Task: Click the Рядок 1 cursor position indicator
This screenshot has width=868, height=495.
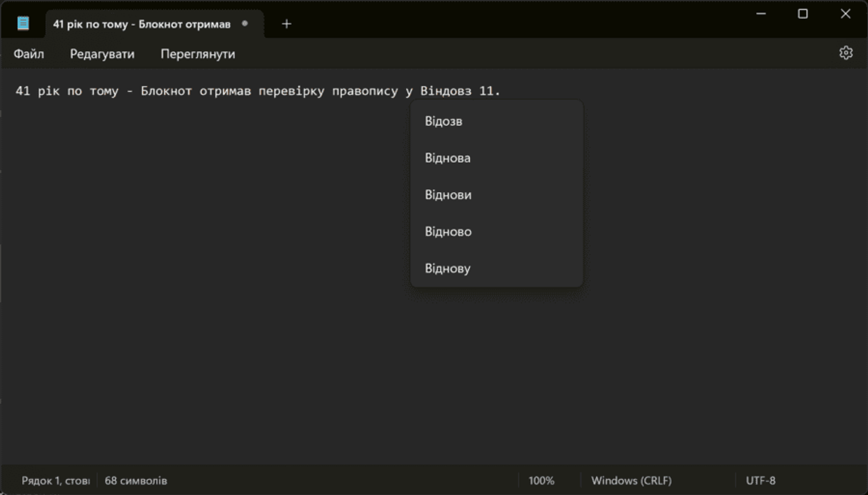Action: (56, 481)
